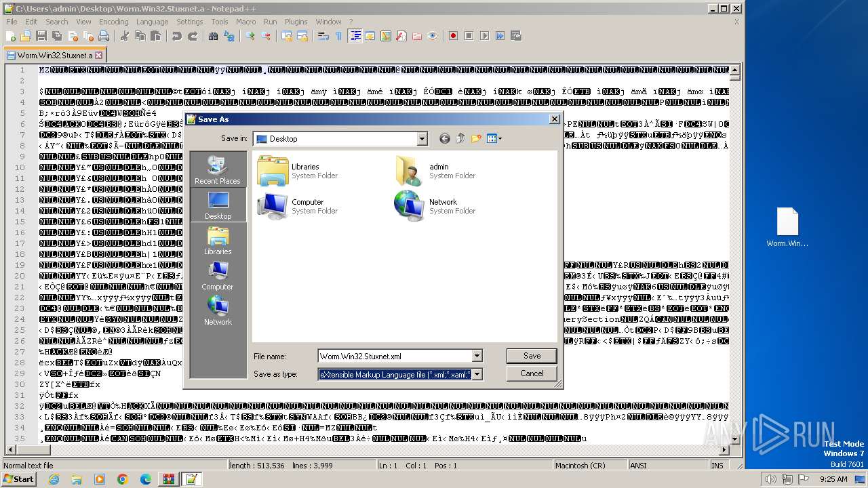The width and height of the screenshot is (868, 488).
Task: Click the Stop Recording macro icon
Action: coord(469,36)
